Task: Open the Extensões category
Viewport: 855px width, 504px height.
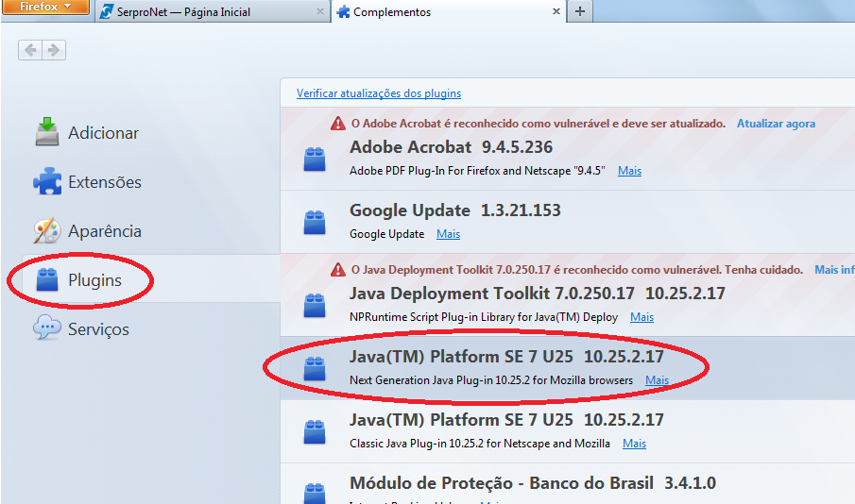Action: (104, 182)
